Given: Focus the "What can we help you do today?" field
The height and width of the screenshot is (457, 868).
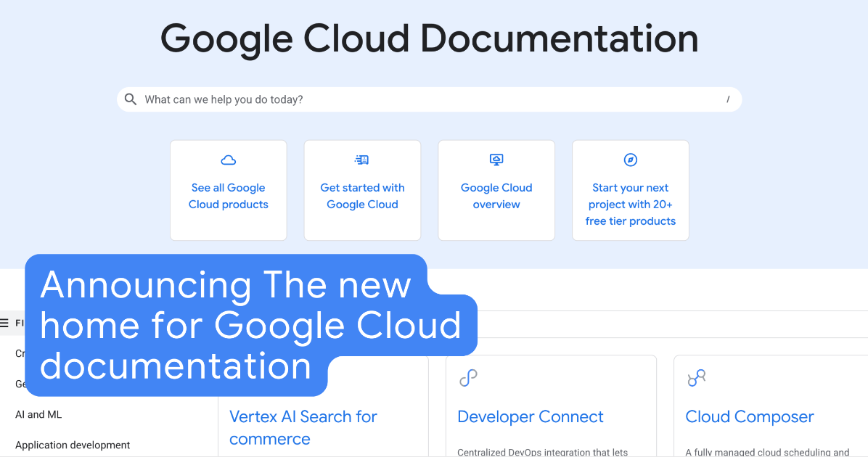Looking at the screenshot, I should coord(428,99).
